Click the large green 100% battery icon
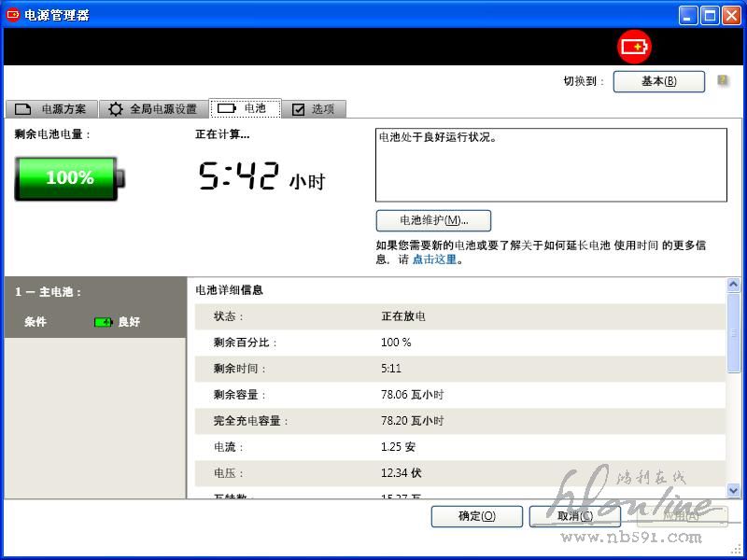Screen dimensions: 747x560 tap(70, 177)
